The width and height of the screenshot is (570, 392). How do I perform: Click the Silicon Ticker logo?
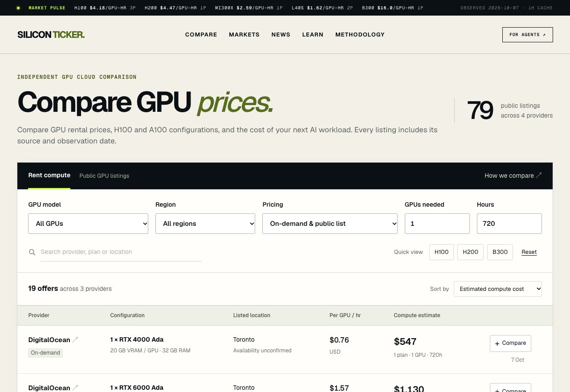[x=51, y=35]
